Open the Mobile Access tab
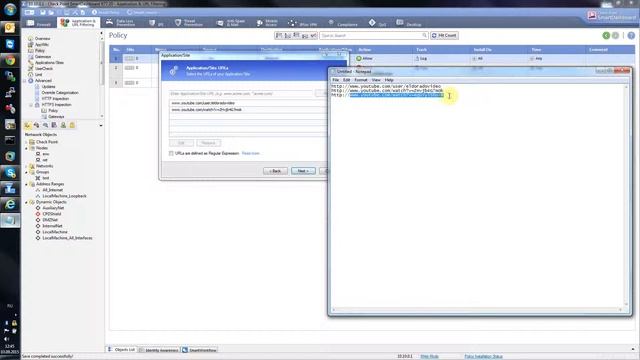 point(267,23)
